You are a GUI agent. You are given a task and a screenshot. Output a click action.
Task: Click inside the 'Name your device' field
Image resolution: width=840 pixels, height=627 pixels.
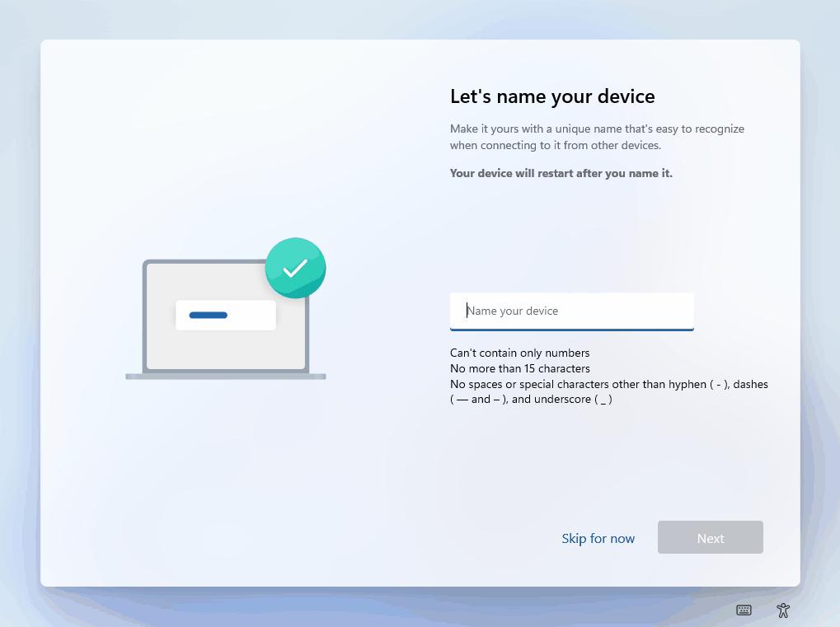pyautogui.click(x=571, y=311)
